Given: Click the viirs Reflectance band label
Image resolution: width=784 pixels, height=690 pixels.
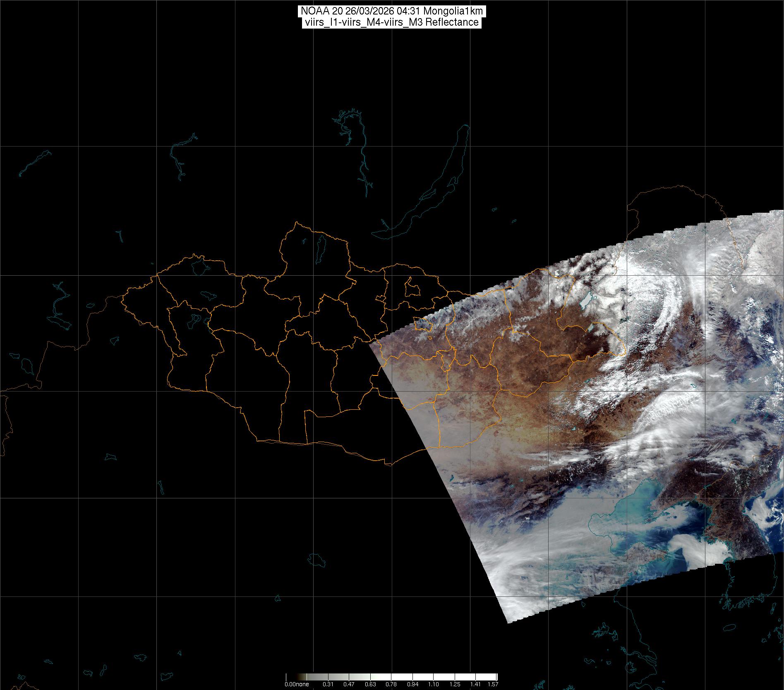Looking at the screenshot, I should click(391, 22).
